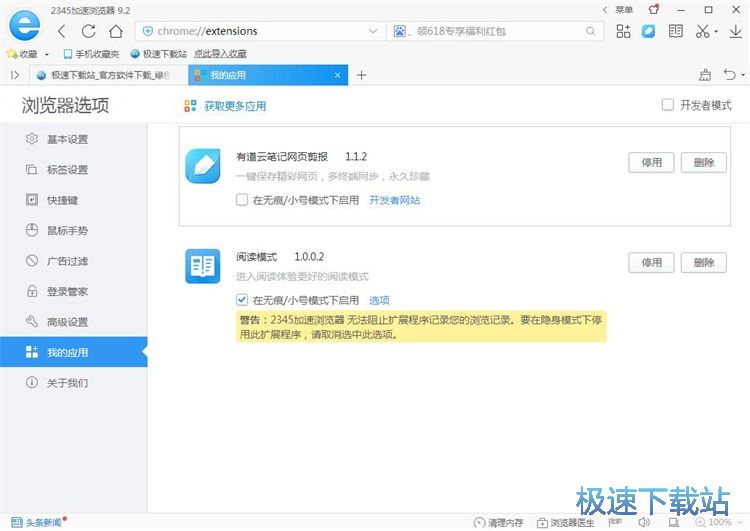
Task: Open the scissors tool dropdown arrow
Action: coord(716,32)
